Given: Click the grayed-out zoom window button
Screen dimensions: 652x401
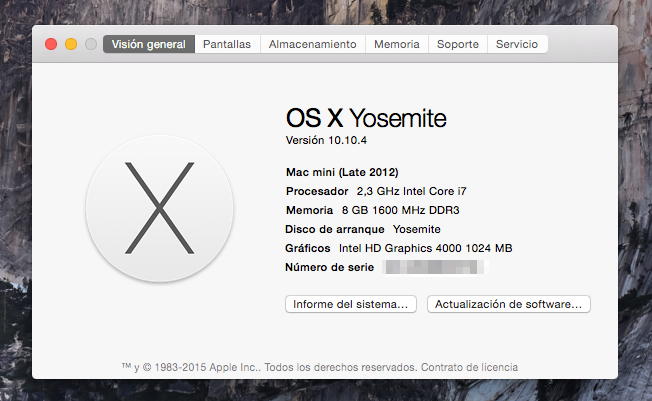Looking at the screenshot, I should coord(91,44).
